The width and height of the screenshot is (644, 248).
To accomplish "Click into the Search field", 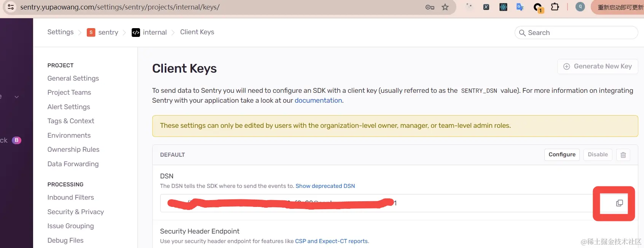I will tap(576, 33).
